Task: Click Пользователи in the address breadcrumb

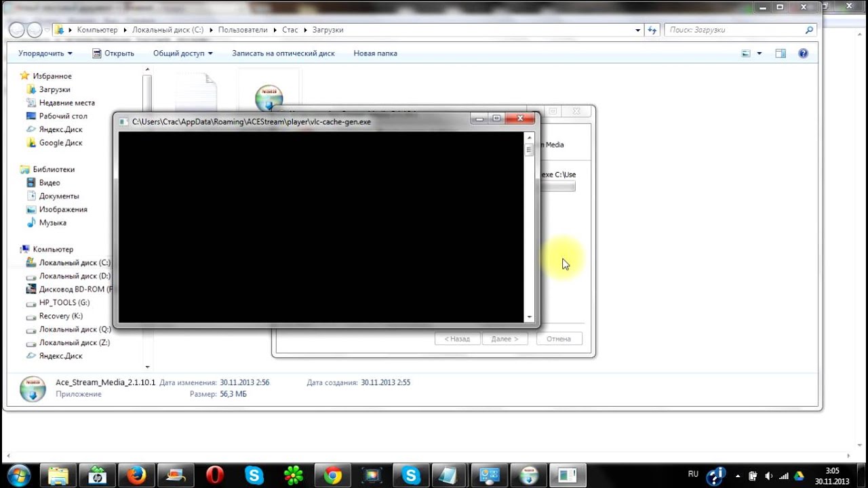Action: pos(243,30)
